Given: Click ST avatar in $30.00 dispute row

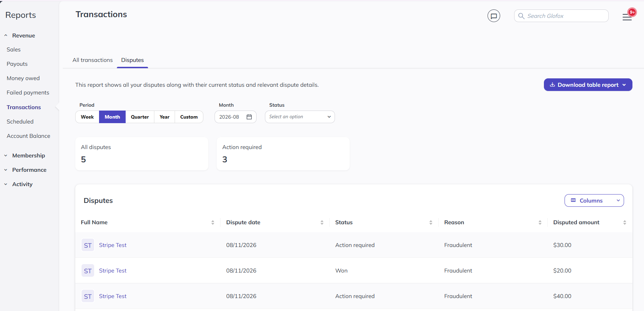Looking at the screenshot, I should tap(88, 245).
